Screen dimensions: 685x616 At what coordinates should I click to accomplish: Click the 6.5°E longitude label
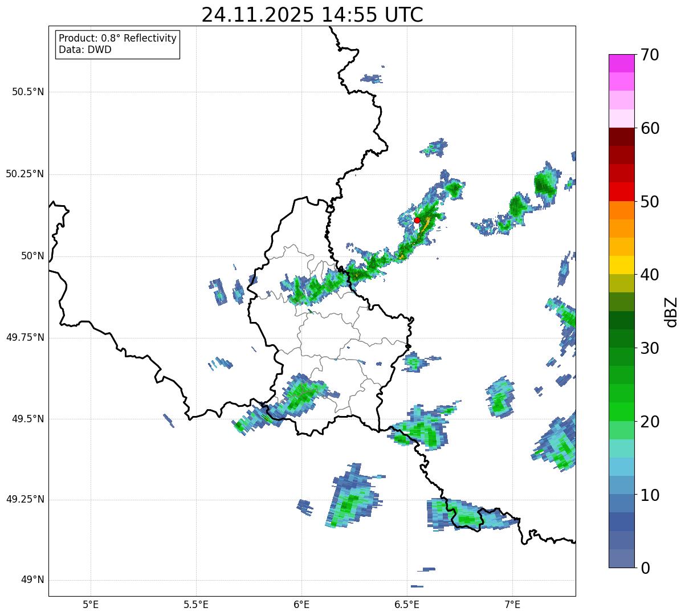pyautogui.click(x=407, y=604)
